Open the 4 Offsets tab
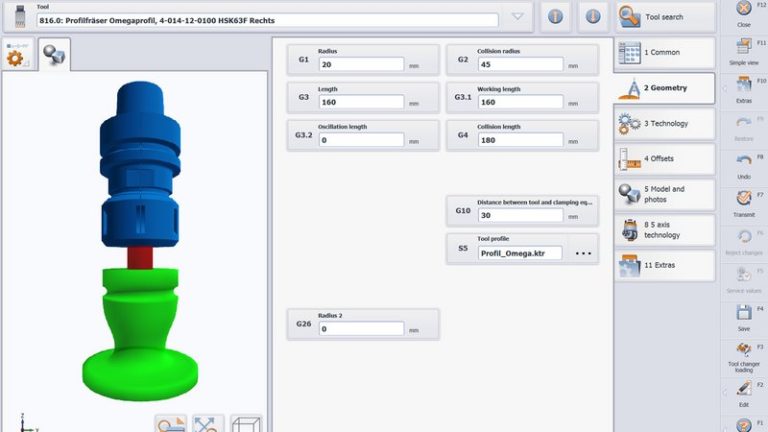The height and width of the screenshot is (432, 768). [664, 159]
